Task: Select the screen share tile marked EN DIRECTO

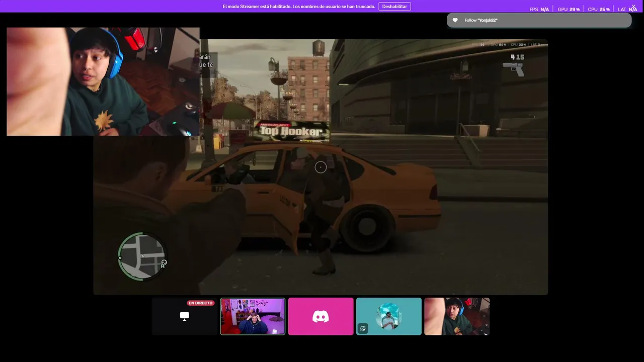Action: (185, 316)
